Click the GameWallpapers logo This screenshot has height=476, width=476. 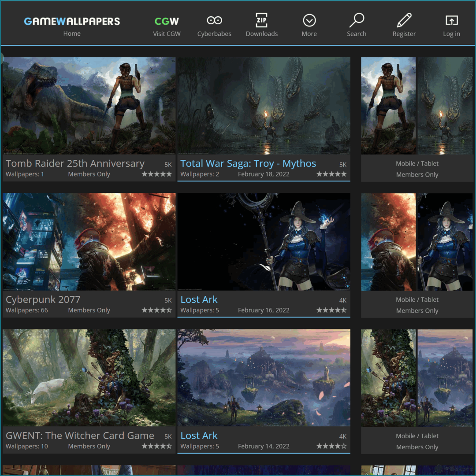pyautogui.click(x=72, y=21)
